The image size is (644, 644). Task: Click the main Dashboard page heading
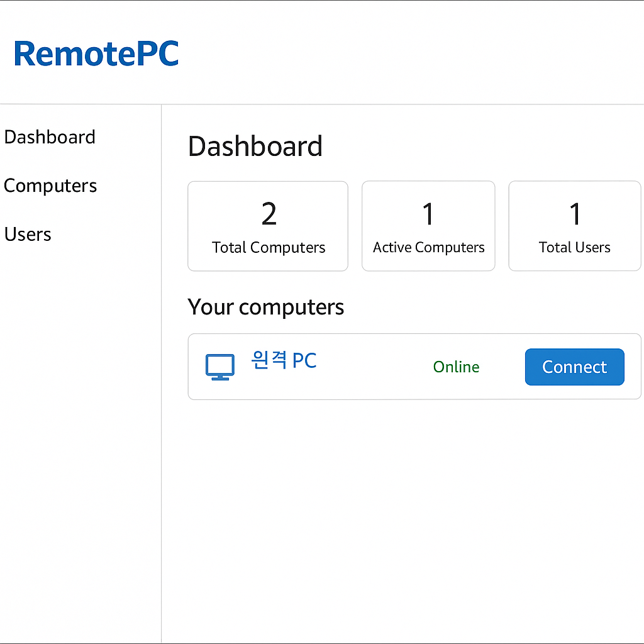click(x=255, y=147)
